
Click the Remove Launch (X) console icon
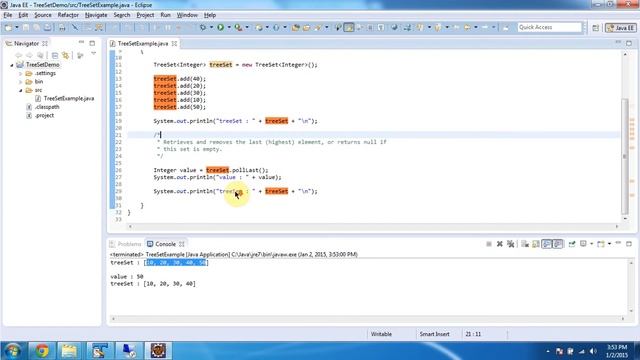point(500,244)
